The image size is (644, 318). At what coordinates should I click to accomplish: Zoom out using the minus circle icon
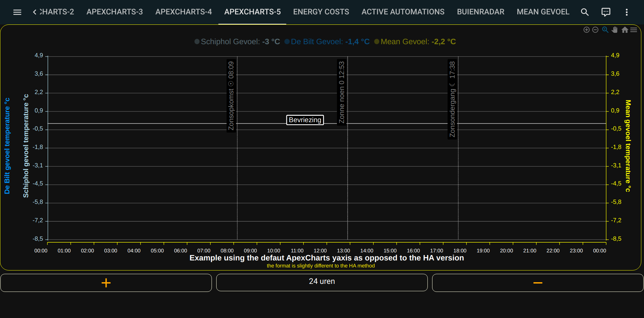(595, 30)
